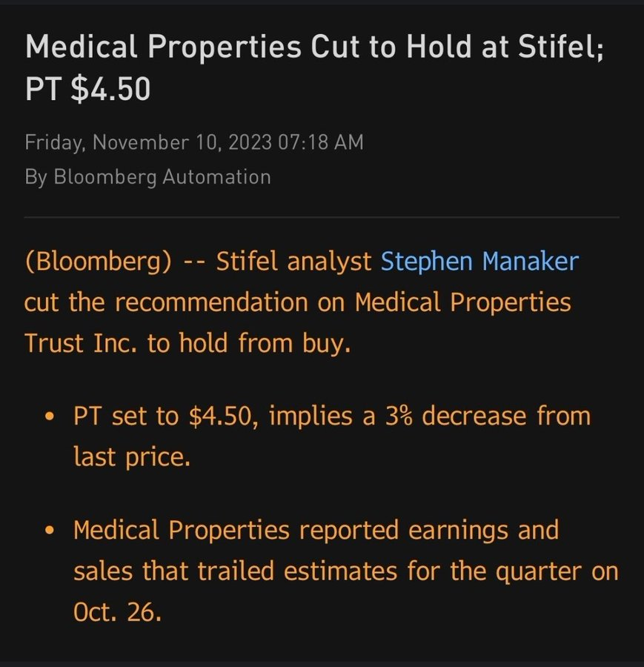The width and height of the screenshot is (644, 667).
Task: Click the first orange bullet point
Action: point(50,417)
